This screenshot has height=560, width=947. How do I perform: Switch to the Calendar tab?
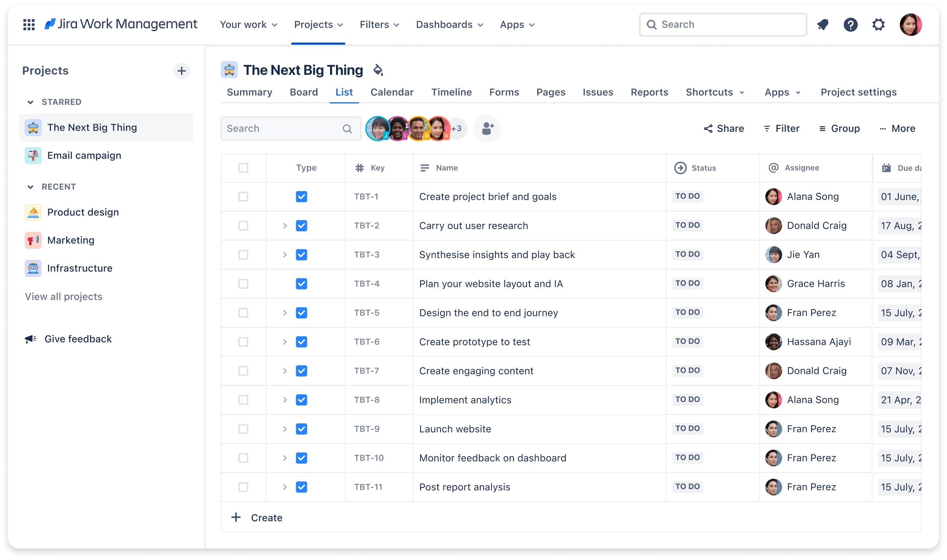[391, 92]
